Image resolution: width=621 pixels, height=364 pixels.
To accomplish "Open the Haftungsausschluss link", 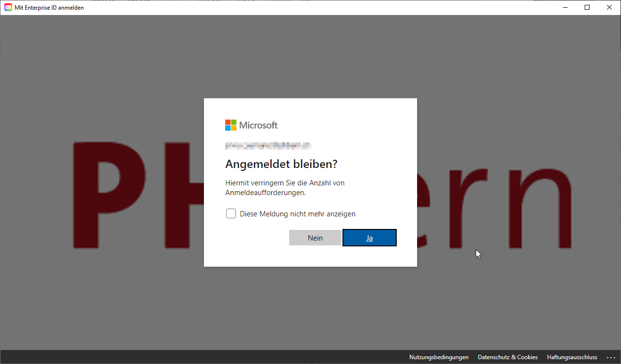I will pyautogui.click(x=572, y=357).
